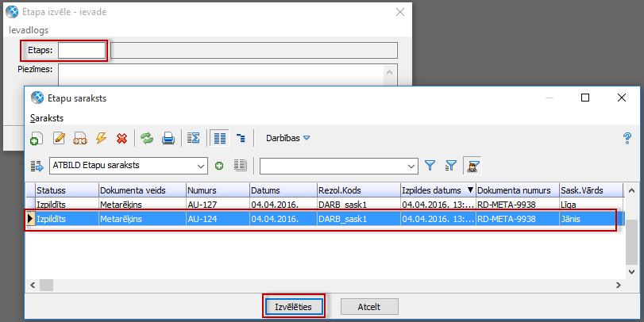Sort by Dokumenta numurs column header

click(518, 190)
